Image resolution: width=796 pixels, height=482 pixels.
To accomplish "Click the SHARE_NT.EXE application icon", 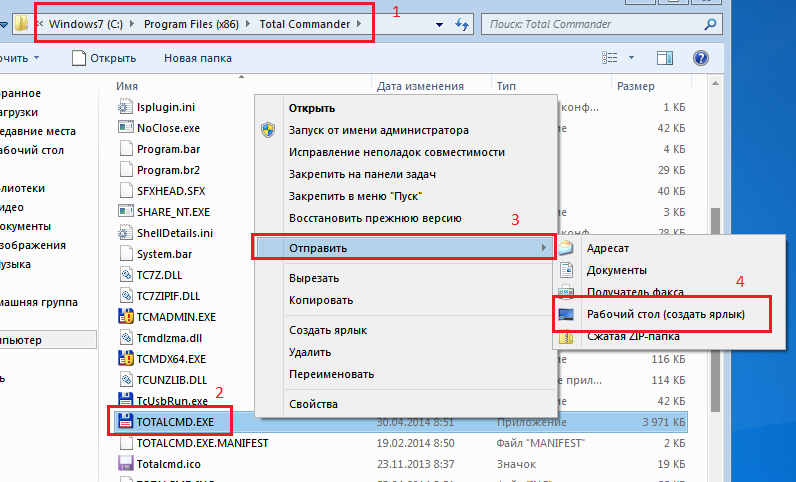I will coord(125,212).
